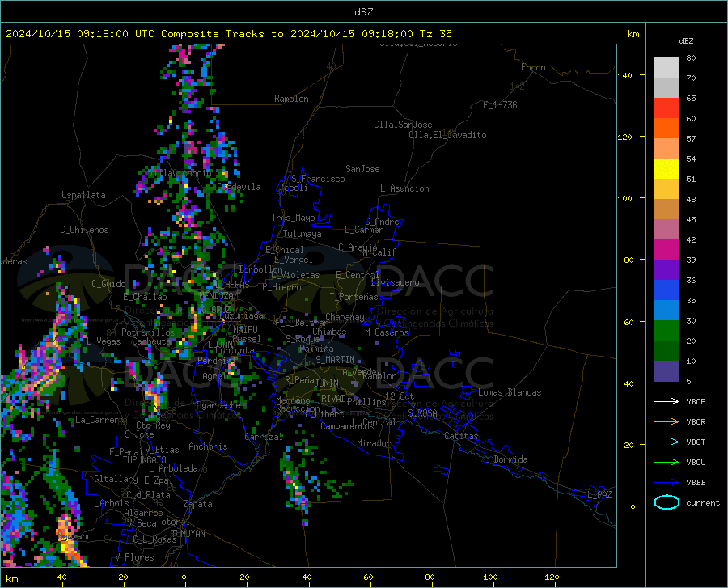Click the C_Guido map label
The image size is (728, 588).
108,284
